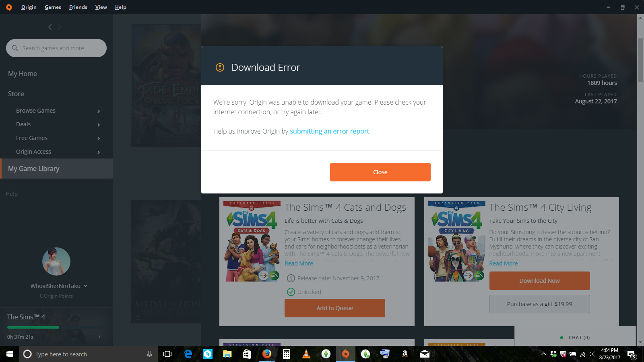644x362 pixels.
Task: Click the Jade Empire game tile
Action: (x=166, y=85)
